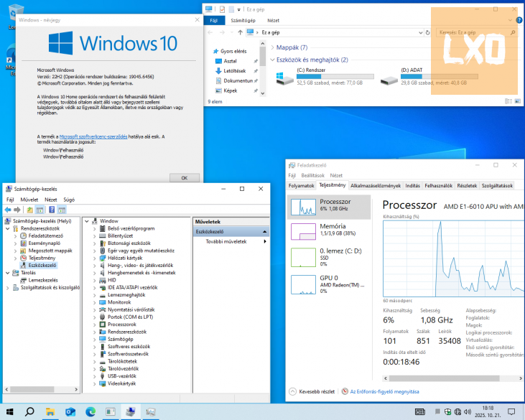Open the Nézet ribbon tab in Explorer

pyautogui.click(x=273, y=20)
